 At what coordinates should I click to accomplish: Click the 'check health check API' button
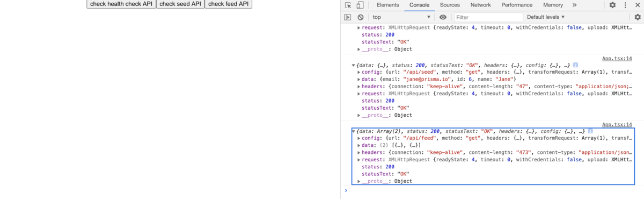coord(121,4)
